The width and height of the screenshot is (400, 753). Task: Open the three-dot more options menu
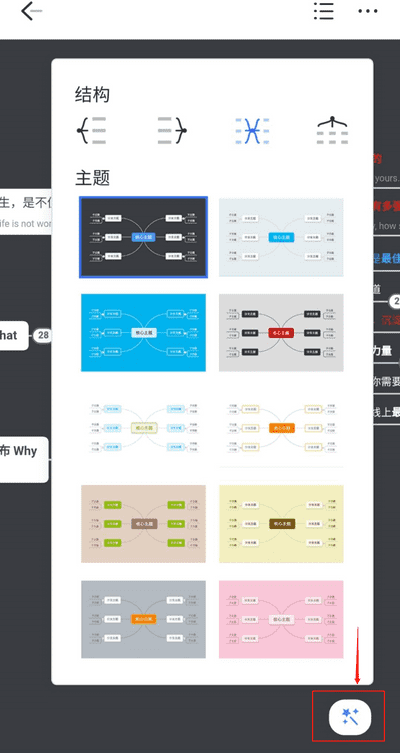(368, 11)
